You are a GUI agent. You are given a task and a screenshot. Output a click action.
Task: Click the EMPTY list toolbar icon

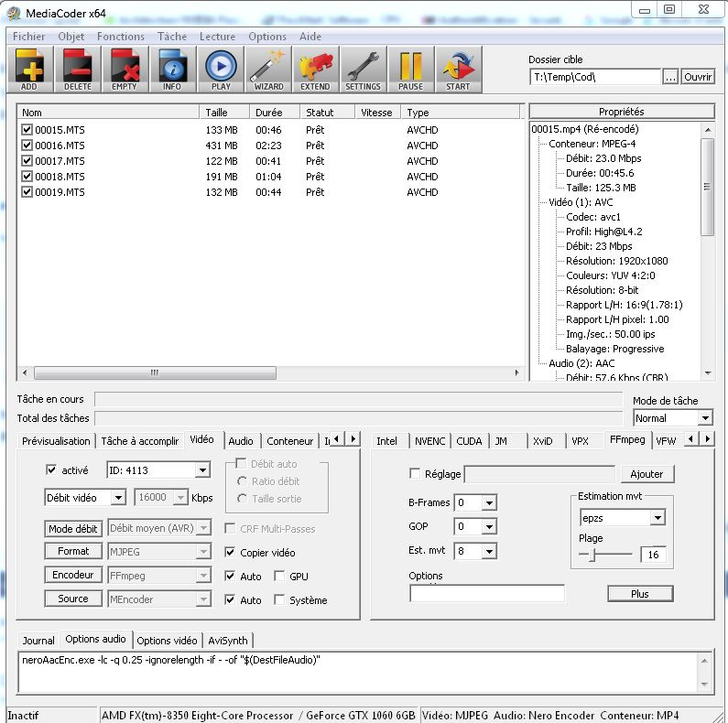[x=125, y=70]
